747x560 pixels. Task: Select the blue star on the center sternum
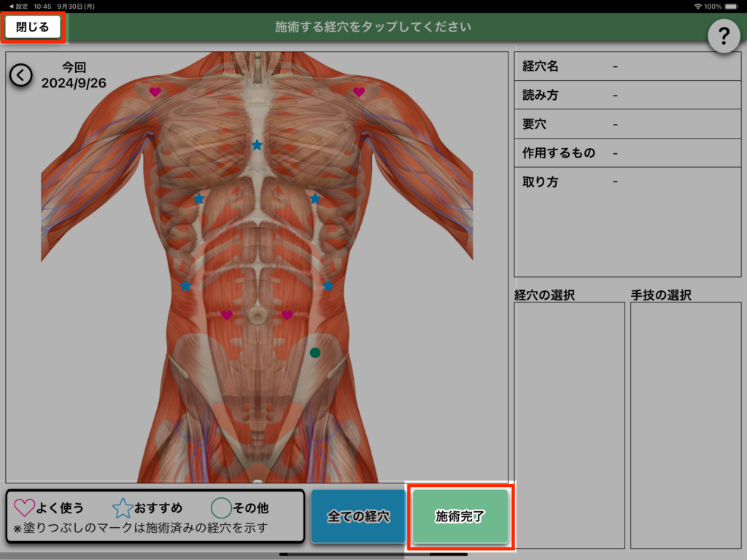pyautogui.click(x=257, y=145)
